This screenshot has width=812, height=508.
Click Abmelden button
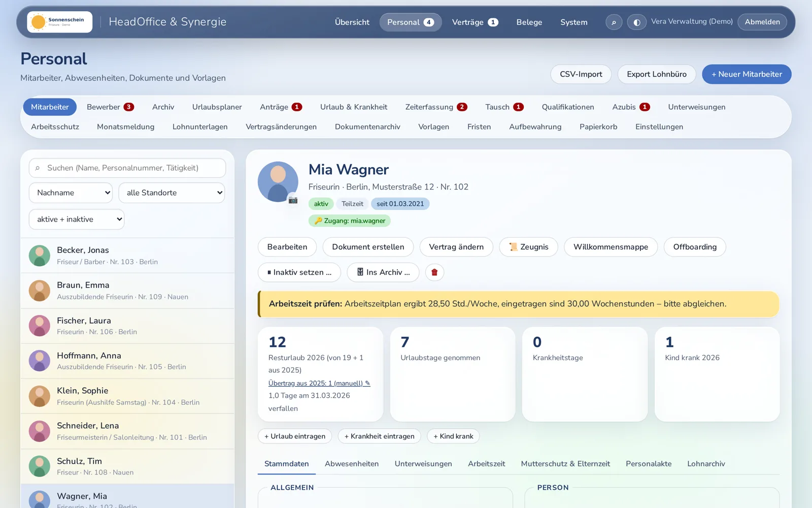[x=762, y=22]
